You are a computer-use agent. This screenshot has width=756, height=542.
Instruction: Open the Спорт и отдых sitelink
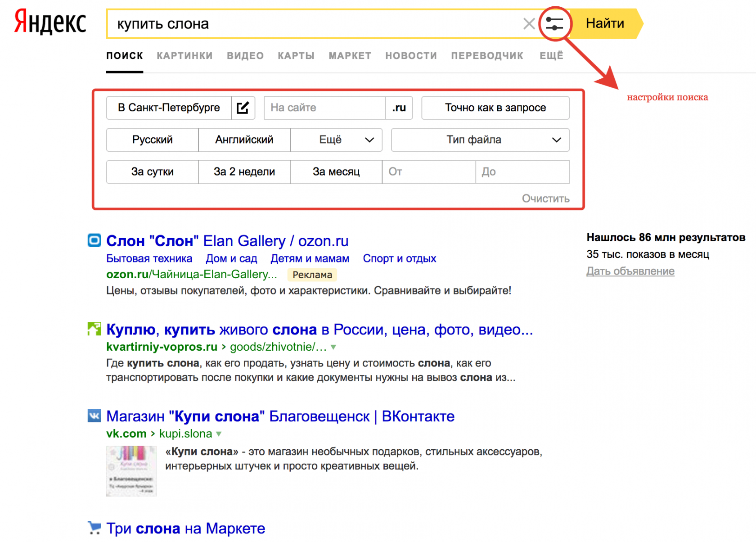pos(400,258)
